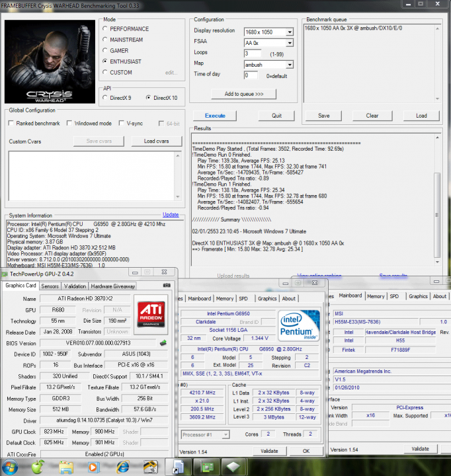Click custom mode edit... link
Screen dimensions: 451x476
pyautogui.click(x=171, y=72)
